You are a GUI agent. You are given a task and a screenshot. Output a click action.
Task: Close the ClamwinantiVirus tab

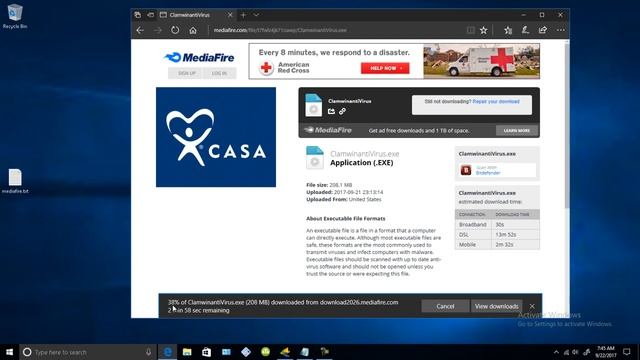click(230, 15)
